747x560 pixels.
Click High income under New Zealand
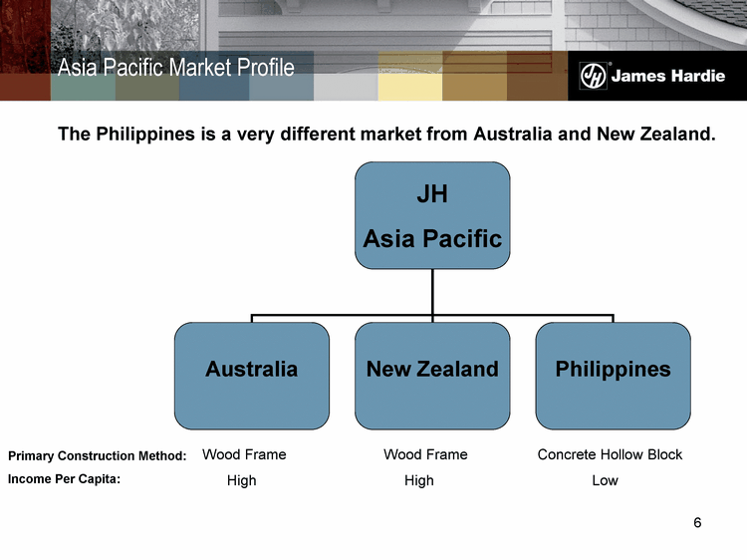tap(419, 480)
